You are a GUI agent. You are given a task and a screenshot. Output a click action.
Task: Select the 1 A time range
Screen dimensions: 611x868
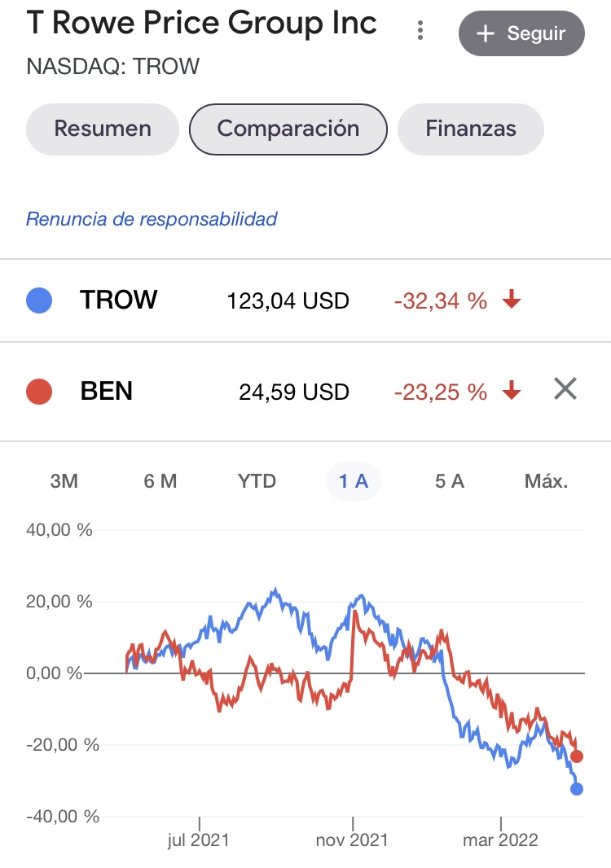point(354,481)
